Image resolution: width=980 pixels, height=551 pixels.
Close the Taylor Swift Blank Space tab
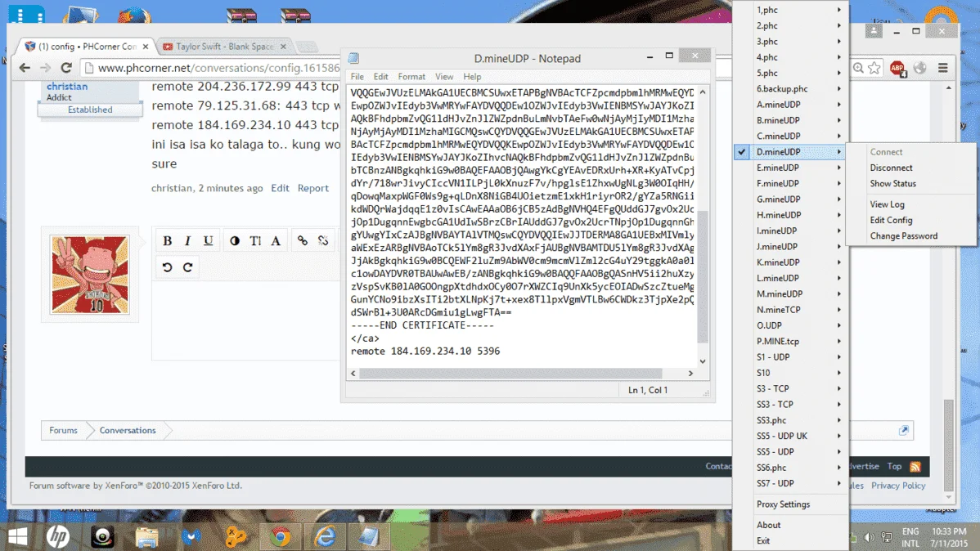point(282,47)
